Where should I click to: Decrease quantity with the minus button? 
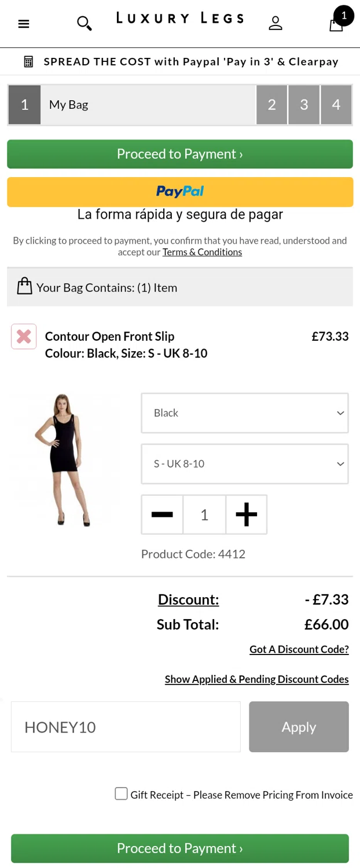click(162, 514)
